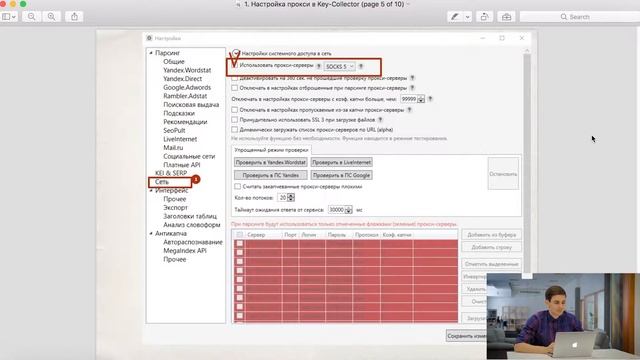Screen dimensions: 640x360
Task: Select KEI & SERP in settings tree
Action: coord(171,173)
